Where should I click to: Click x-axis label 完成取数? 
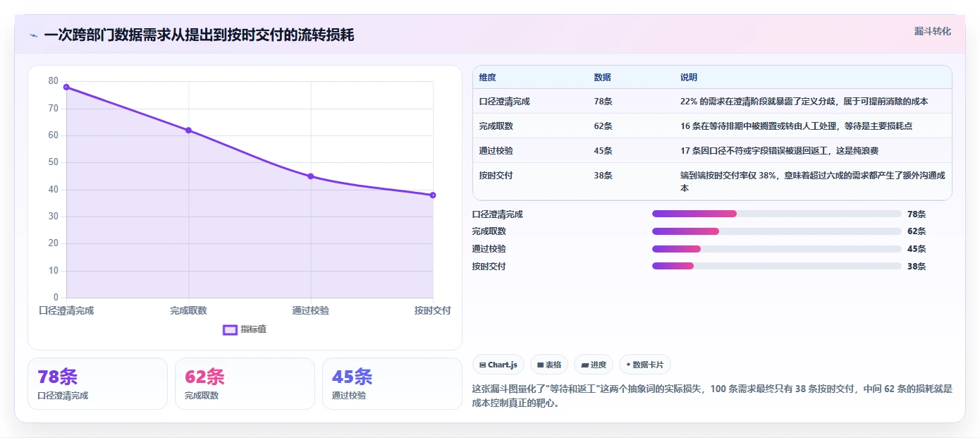188,310
